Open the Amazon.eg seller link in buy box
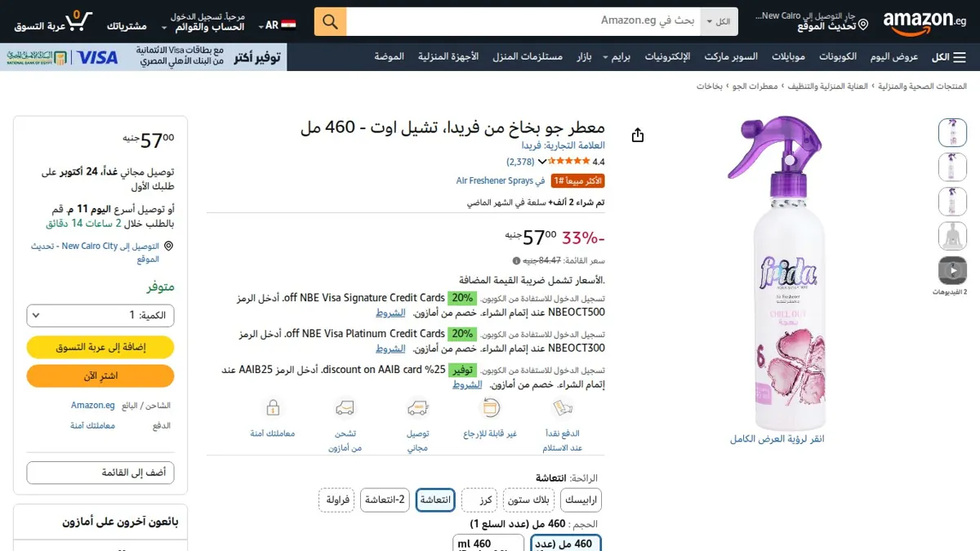The image size is (980, 551). point(92,405)
